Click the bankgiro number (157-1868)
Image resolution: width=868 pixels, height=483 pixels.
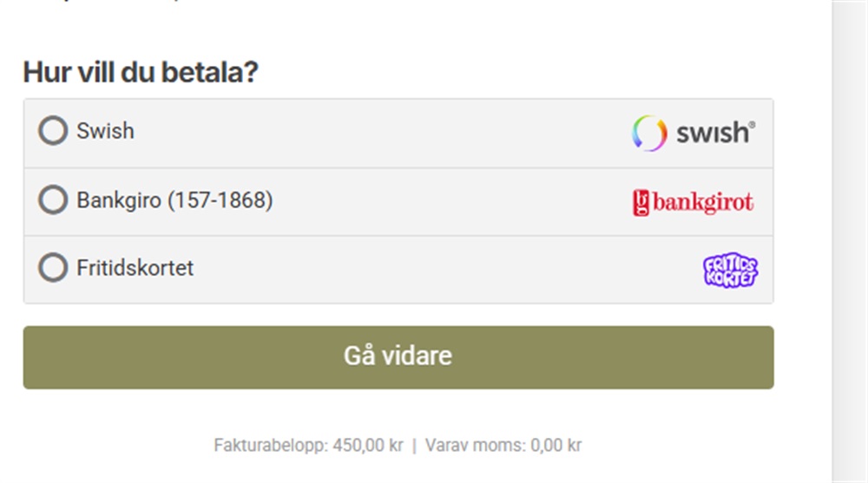coord(220,200)
